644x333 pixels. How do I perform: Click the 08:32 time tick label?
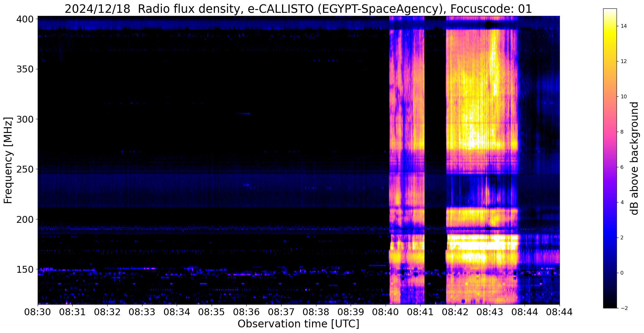click(x=108, y=312)
